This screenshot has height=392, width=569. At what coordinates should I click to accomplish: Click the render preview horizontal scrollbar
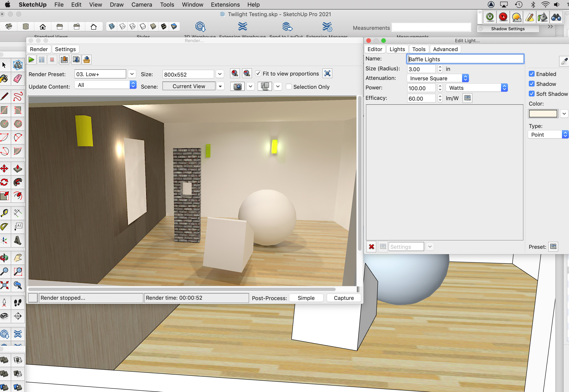pyautogui.click(x=182, y=289)
